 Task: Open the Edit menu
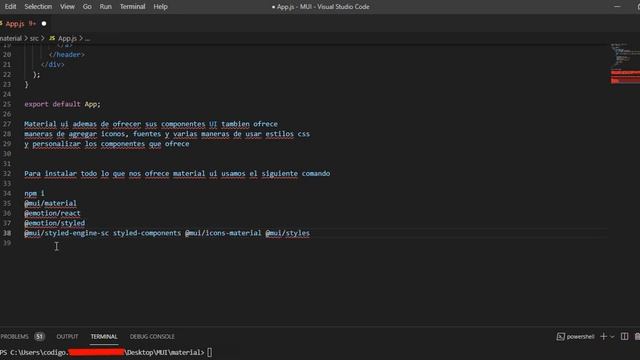tap(10, 7)
